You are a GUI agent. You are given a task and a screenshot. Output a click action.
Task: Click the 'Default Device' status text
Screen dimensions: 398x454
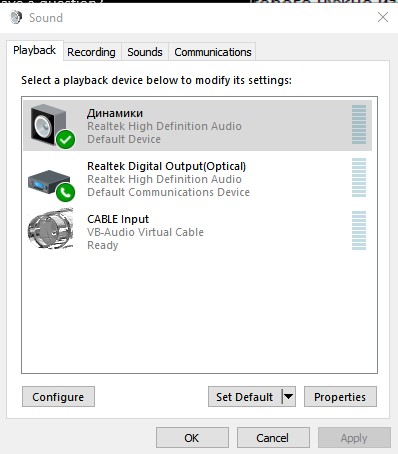(124, 139)
